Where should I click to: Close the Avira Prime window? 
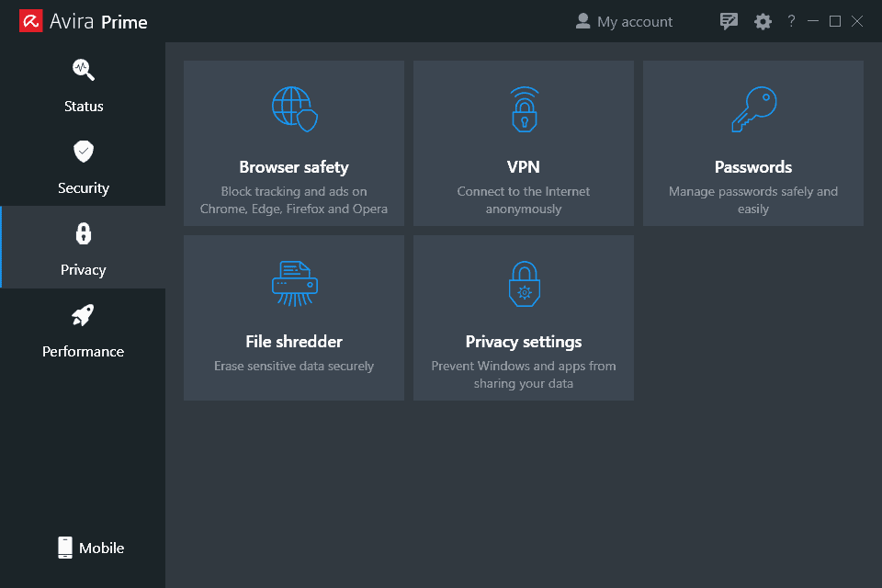[x=856, y=21]
